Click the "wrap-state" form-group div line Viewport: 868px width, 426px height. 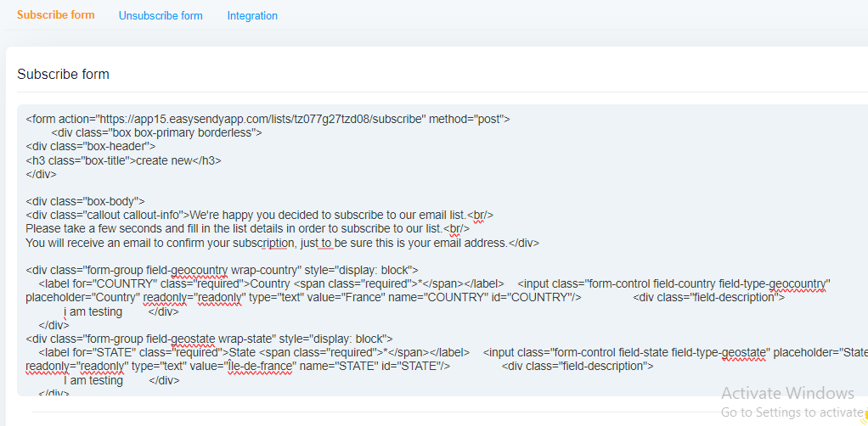coord(208,339)
